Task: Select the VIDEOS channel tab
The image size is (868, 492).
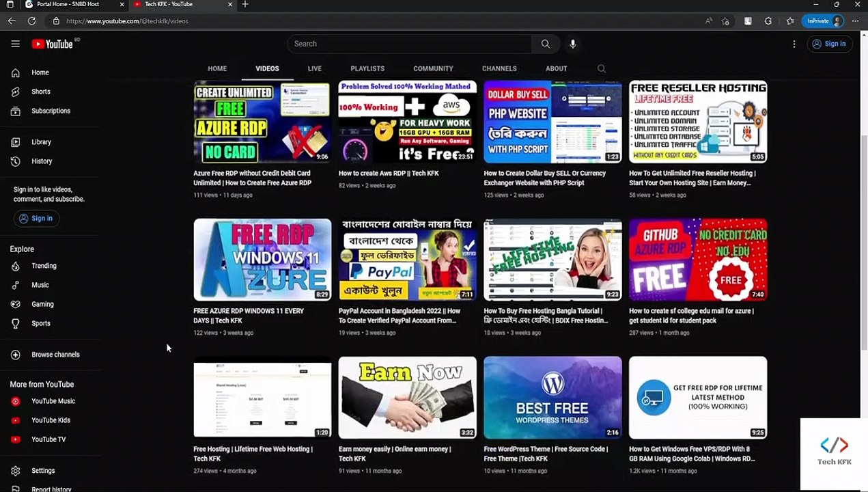Action: click(x=267, y=68)
